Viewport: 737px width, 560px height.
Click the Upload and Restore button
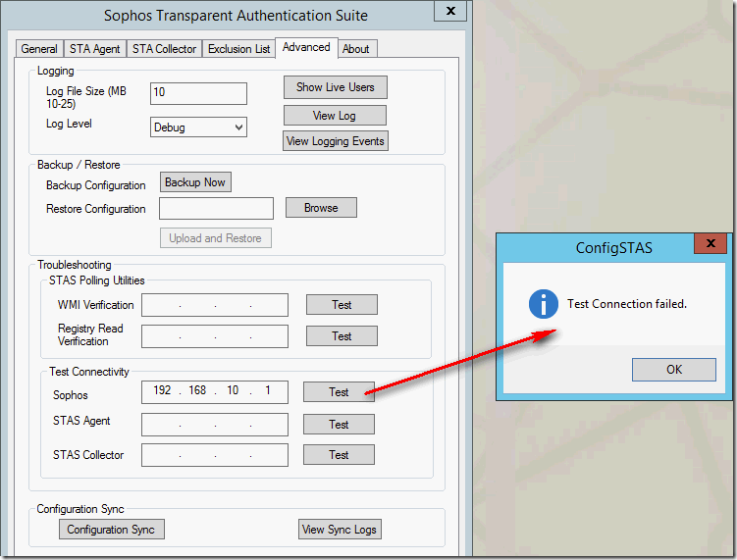pyautogui.click(x=215, y=238)
